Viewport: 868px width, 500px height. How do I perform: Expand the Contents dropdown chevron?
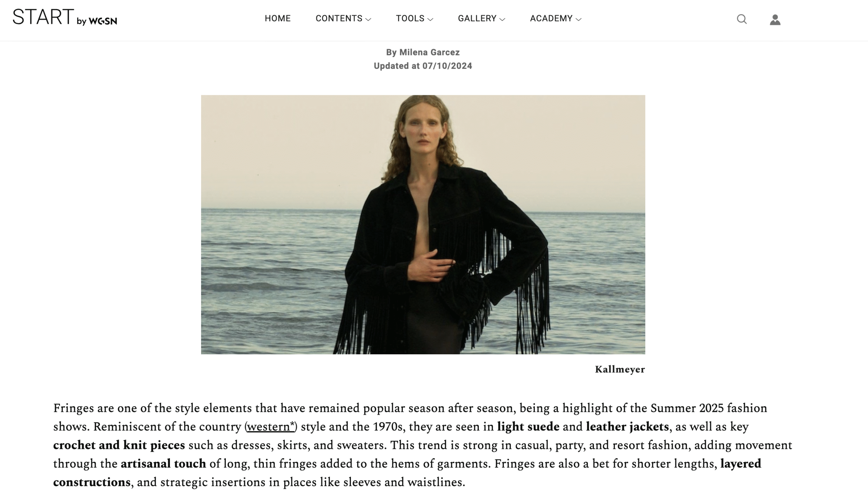pos(368,19)
